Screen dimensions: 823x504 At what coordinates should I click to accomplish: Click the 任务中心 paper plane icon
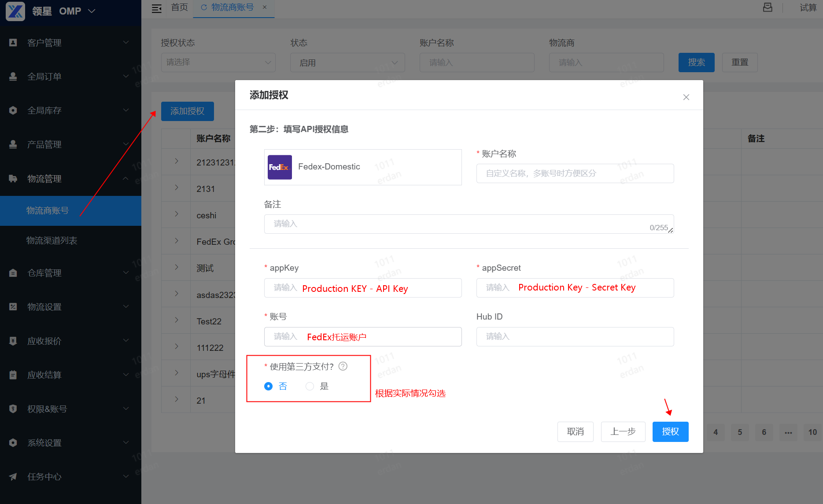pos(13,477)
